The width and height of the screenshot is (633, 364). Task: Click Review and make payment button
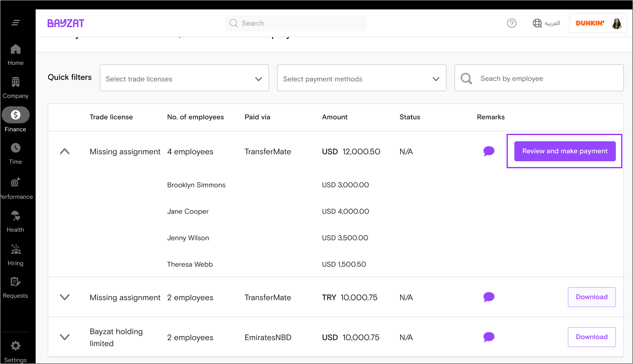tap(565, 151)
